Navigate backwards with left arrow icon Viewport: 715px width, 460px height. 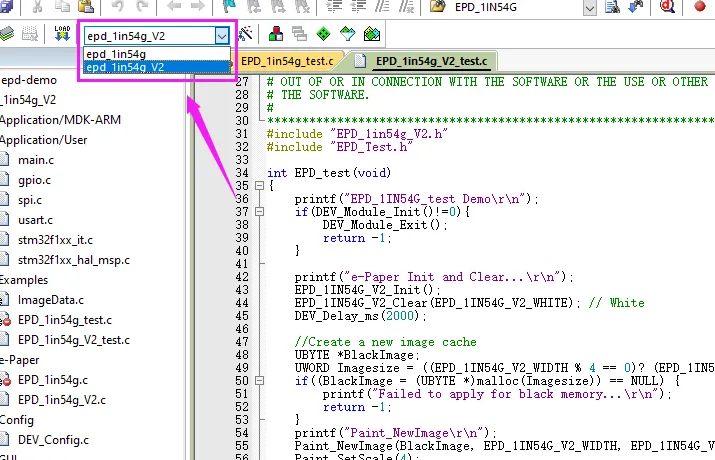click(x=174, y=6)
